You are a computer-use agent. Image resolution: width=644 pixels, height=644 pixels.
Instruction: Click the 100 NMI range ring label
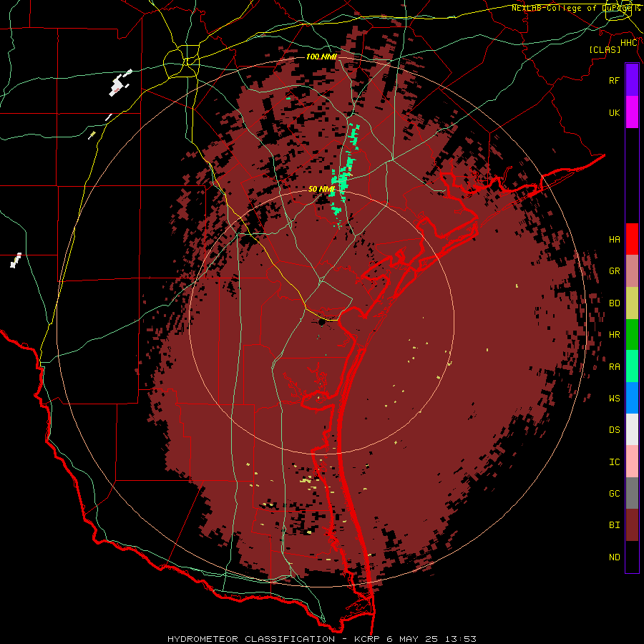pyautogui.click(x=321, y=57)
